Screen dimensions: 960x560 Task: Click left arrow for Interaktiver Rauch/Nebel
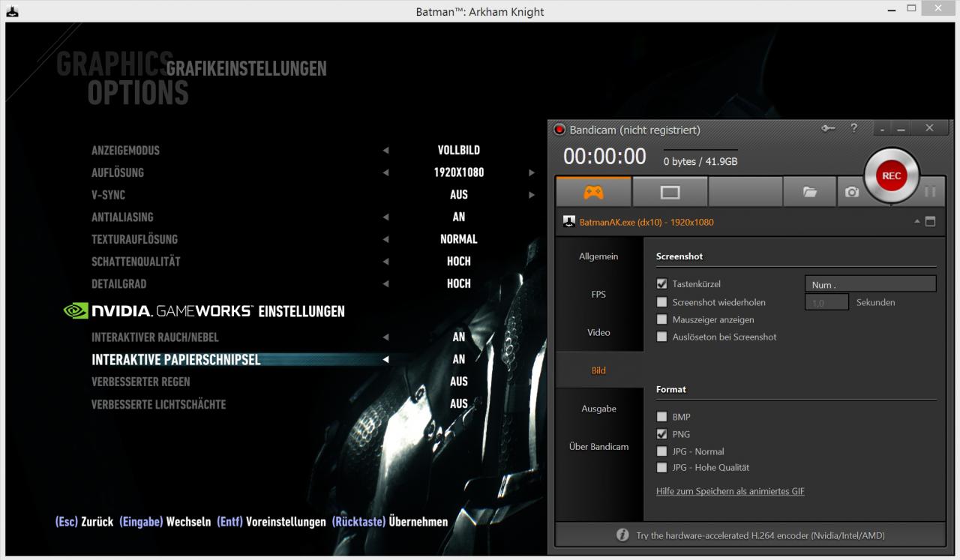tap(385, 337)
